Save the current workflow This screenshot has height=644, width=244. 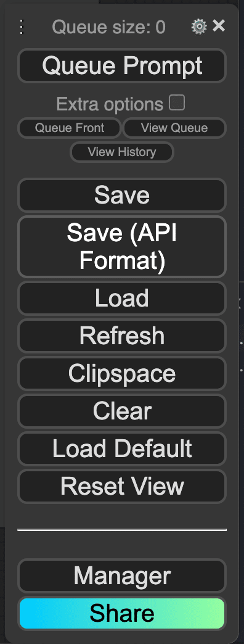click(x=122, y=196)
